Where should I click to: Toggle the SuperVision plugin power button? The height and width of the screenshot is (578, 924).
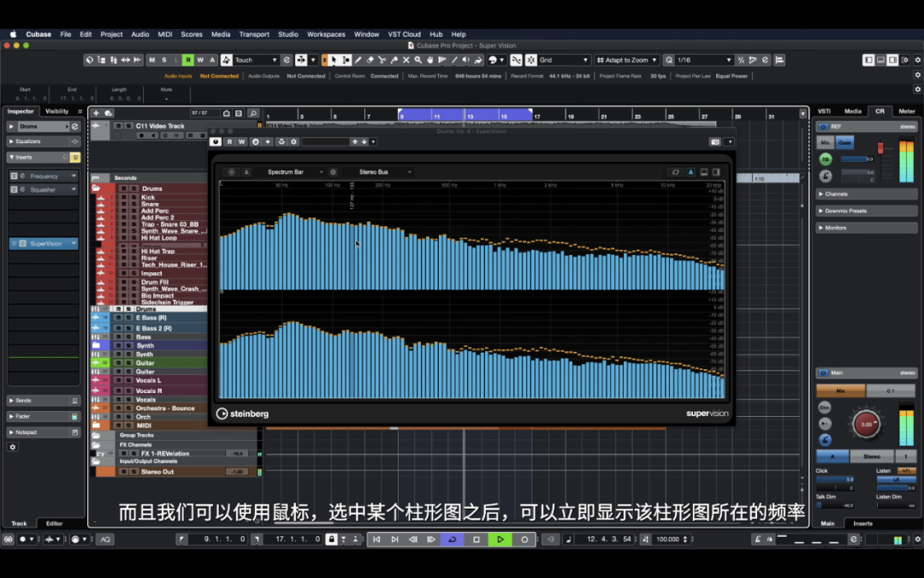click(215, 141)
